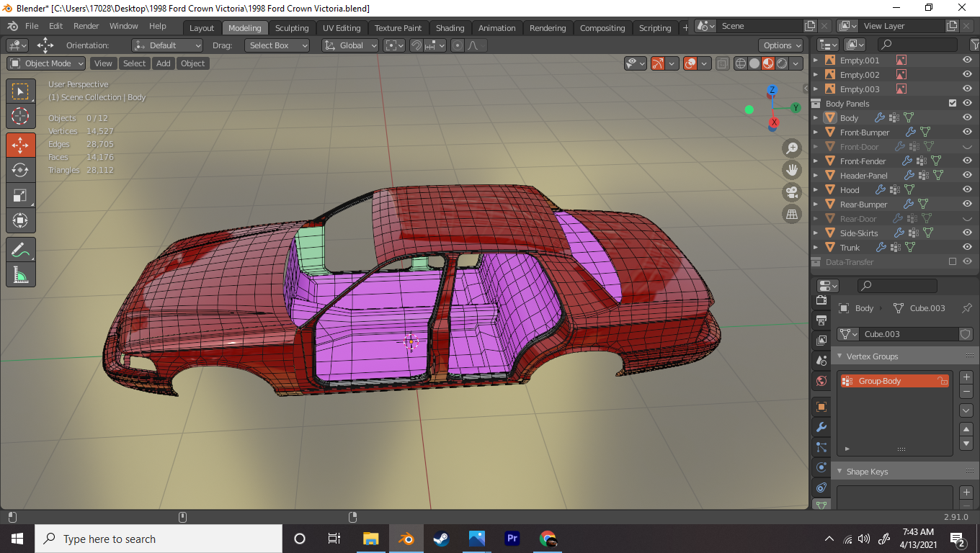Open the Render menu
This screenshot has height=553, width=980.
[x=86, y=26]
